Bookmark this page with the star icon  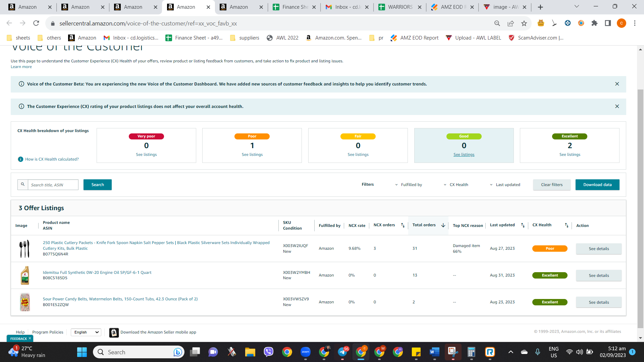(x=524, y=23)
